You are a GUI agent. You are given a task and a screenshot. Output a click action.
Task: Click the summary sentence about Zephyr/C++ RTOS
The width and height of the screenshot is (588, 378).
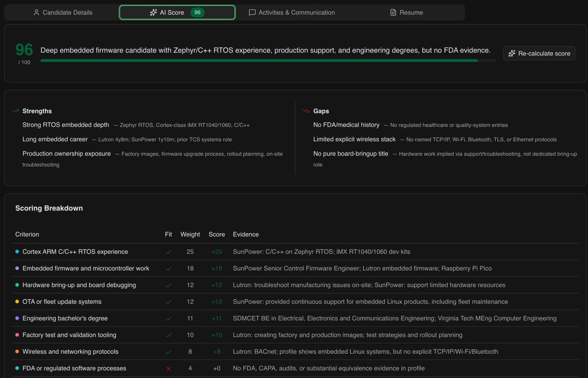click(x=266, y=50)
